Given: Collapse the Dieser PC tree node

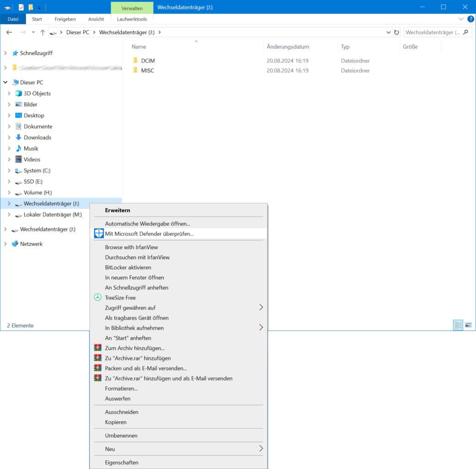Looking at the screenshot, I should click(x=5, y=82).
